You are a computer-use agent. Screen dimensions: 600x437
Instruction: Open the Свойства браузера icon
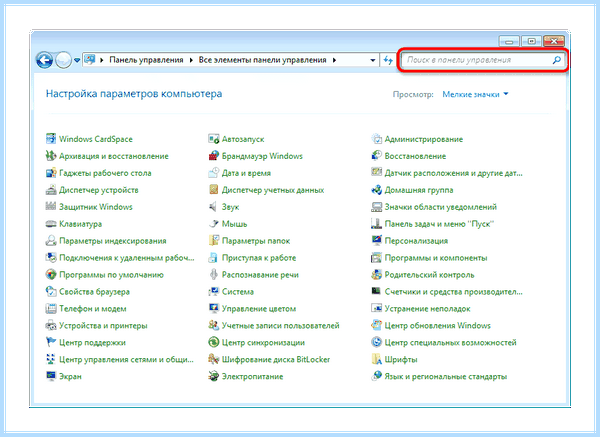click(51, 291)
